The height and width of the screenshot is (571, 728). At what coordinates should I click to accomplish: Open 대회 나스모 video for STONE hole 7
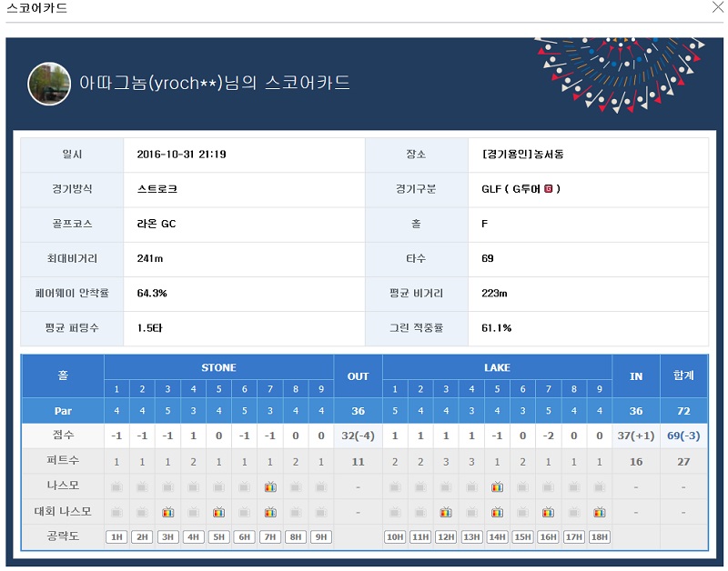(270, 512)
